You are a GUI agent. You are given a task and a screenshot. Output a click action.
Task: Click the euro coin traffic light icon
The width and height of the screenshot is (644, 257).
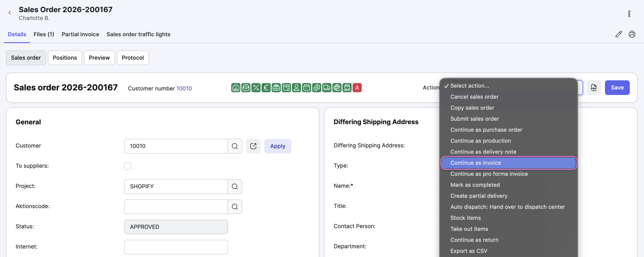tap(316, 88)
